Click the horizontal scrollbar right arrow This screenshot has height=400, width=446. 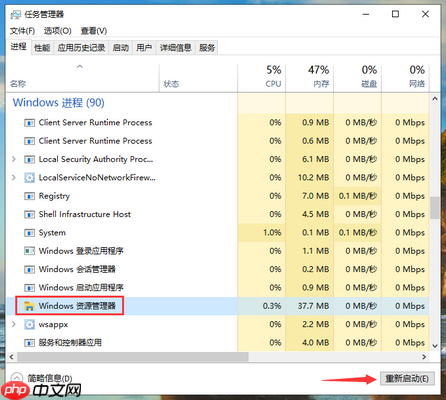coord(424,357)
